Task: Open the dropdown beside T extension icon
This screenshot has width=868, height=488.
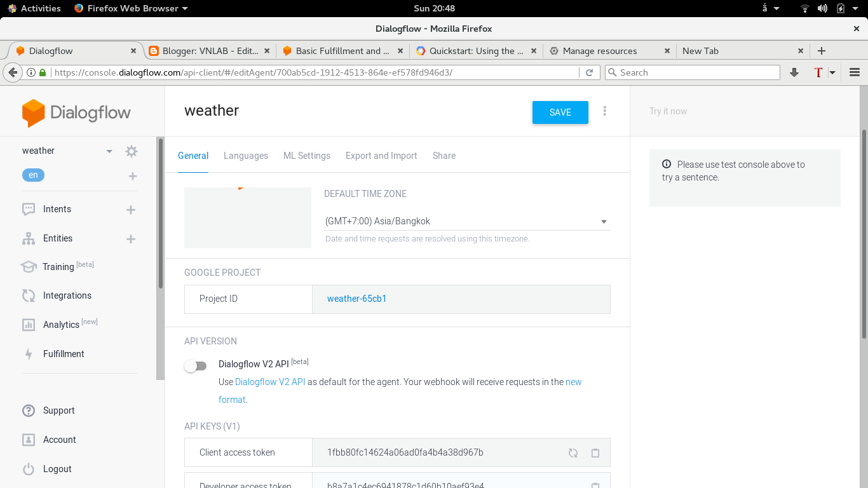Action: tap(832, 72)
